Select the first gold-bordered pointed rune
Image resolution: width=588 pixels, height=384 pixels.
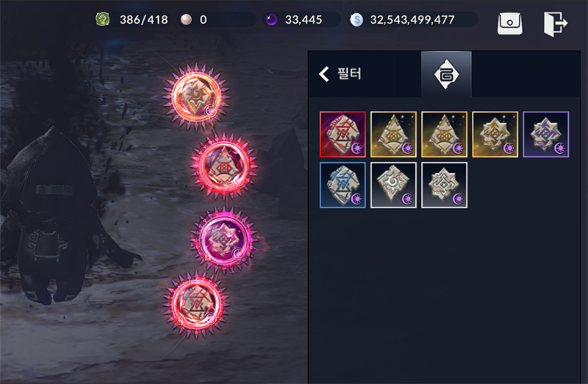393,135
